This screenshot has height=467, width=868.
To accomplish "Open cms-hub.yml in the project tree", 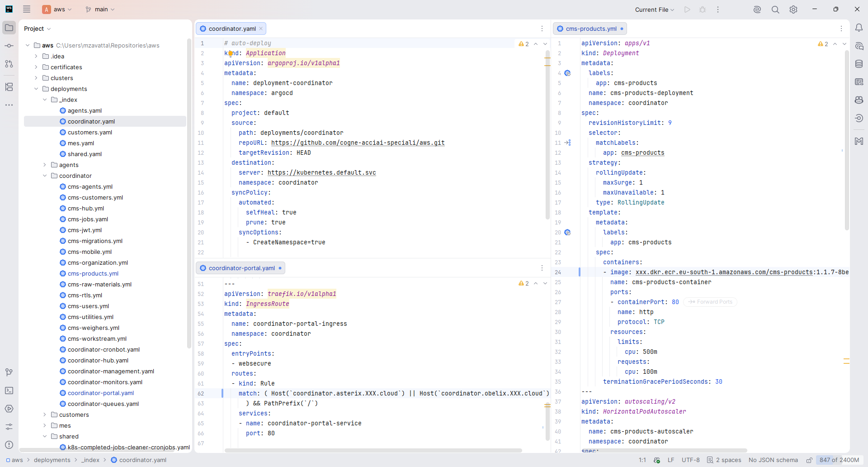I will (86, 208).
